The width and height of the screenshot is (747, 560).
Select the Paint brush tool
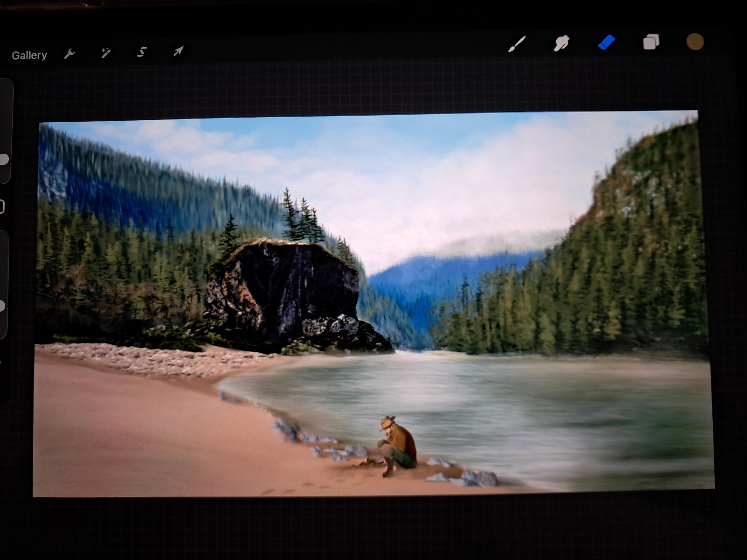click(517, 44)
